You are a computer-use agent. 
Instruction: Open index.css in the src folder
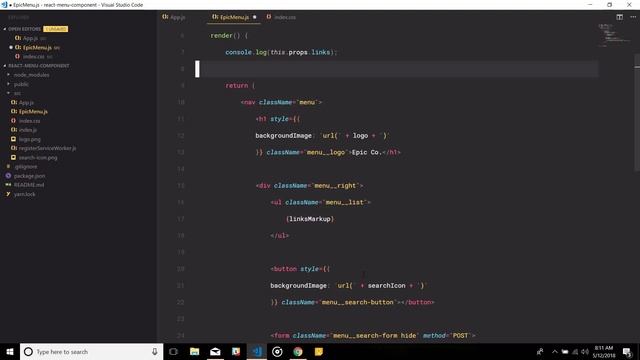[x=29, y=121]
